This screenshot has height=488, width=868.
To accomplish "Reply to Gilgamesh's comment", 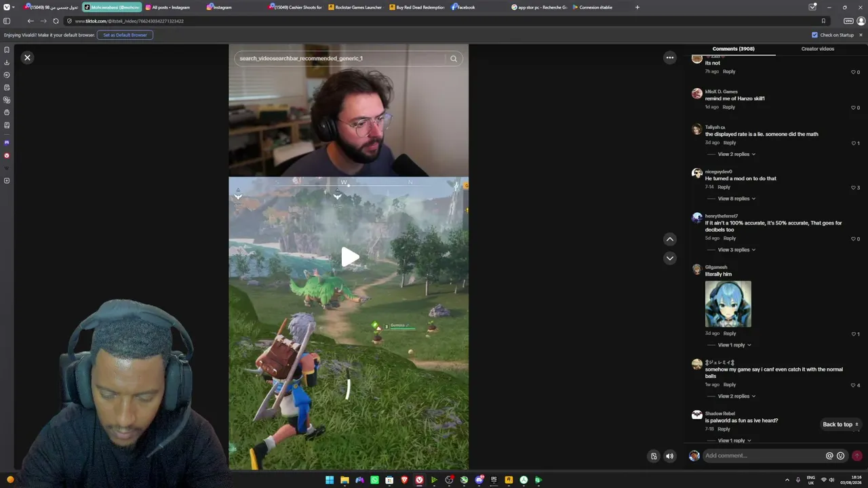I will click(730, 333).
